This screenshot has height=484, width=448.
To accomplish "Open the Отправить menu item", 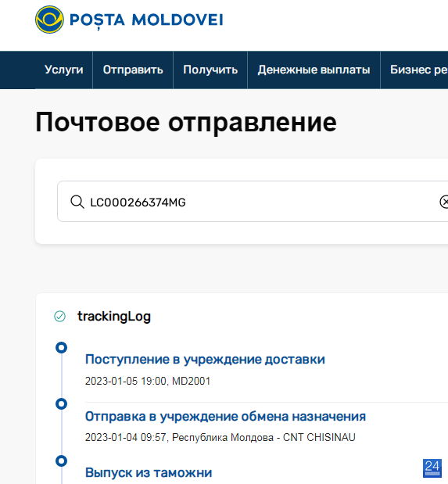I will click(133, 70).
